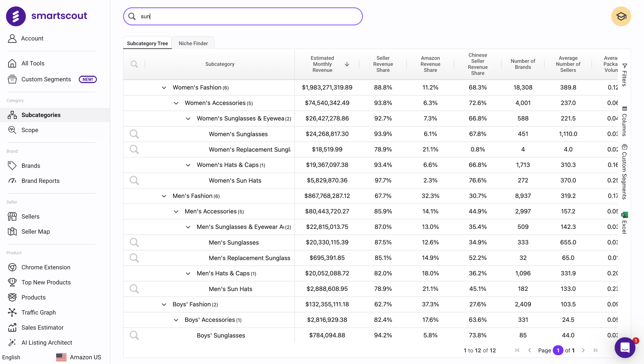The width and height of the screenshot is (644, 364).
Task: Collapse Men's Accessories subcategory node
Action: pyautogui.click(x=176, y=212)
